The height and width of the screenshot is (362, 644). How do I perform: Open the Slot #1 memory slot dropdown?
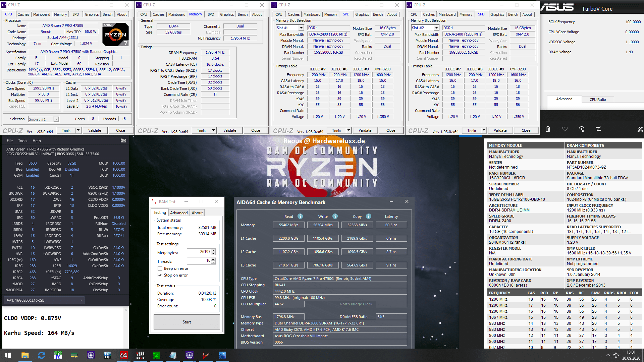pos(301,28)
